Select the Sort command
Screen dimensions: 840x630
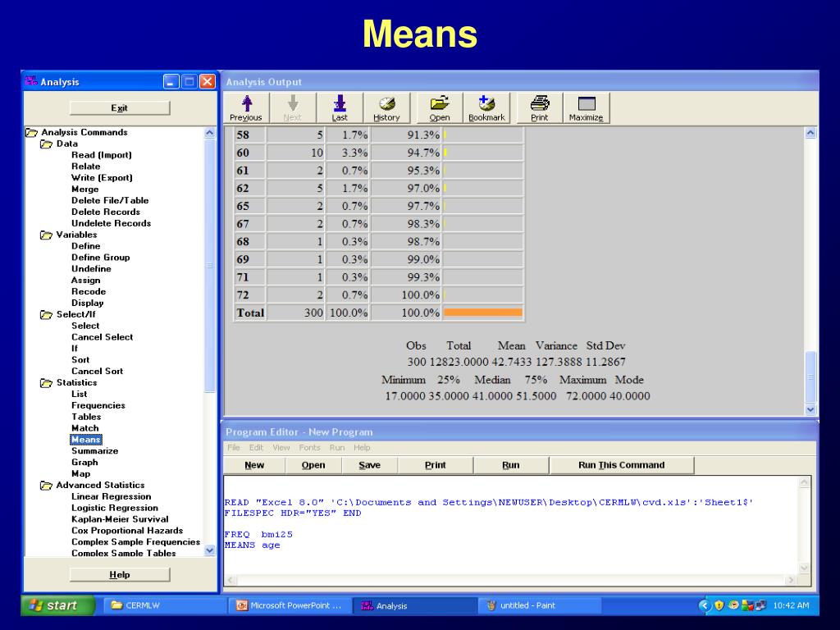(x=80, y=360)
